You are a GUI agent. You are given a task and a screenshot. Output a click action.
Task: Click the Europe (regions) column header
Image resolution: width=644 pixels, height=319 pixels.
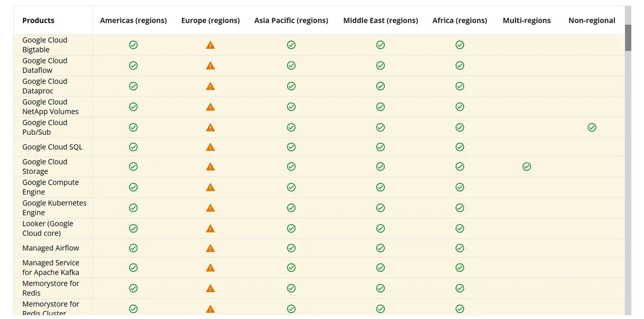(x=210, y=20)
